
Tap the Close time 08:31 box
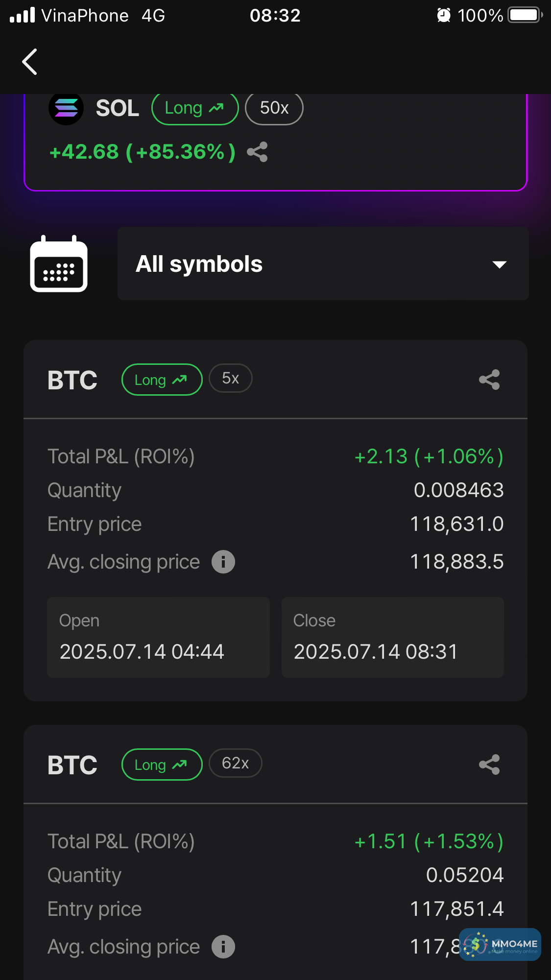(392, 637)
